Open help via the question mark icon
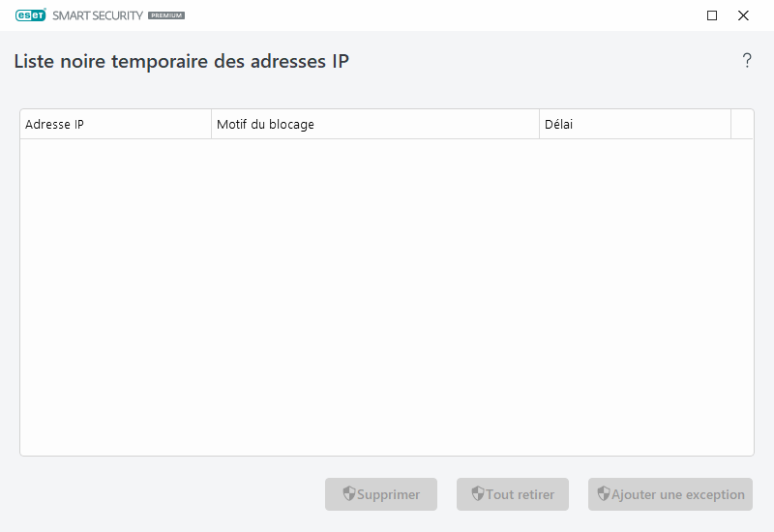The width and height of the screenshot is (774, 532). point(747,61)
